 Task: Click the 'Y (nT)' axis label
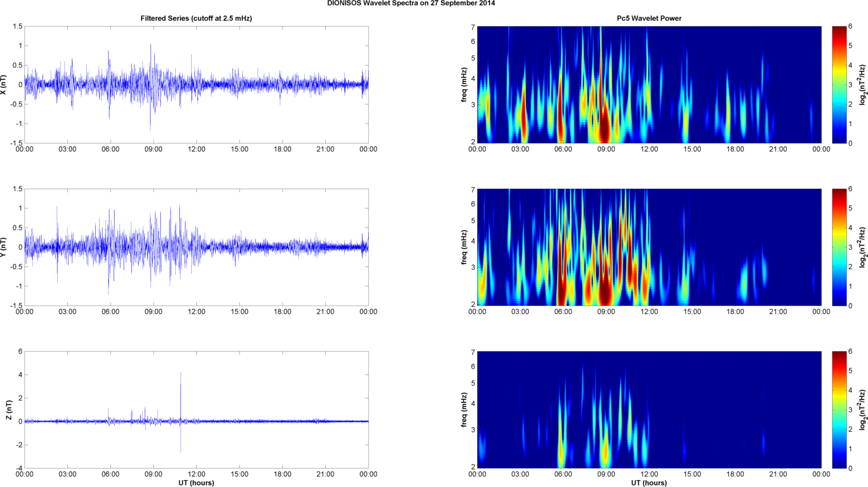pyautogui.click(x=5, y=247)
